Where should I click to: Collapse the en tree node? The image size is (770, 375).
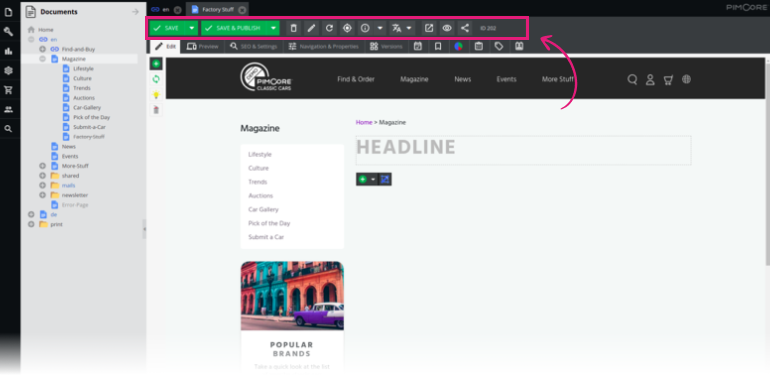pyautogui.click(x=31, y=39)
